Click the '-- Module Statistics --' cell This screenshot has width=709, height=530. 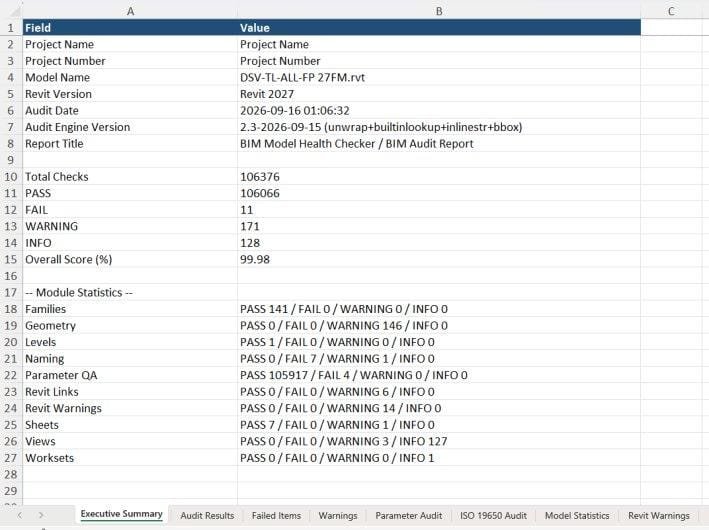pos(130,293)
